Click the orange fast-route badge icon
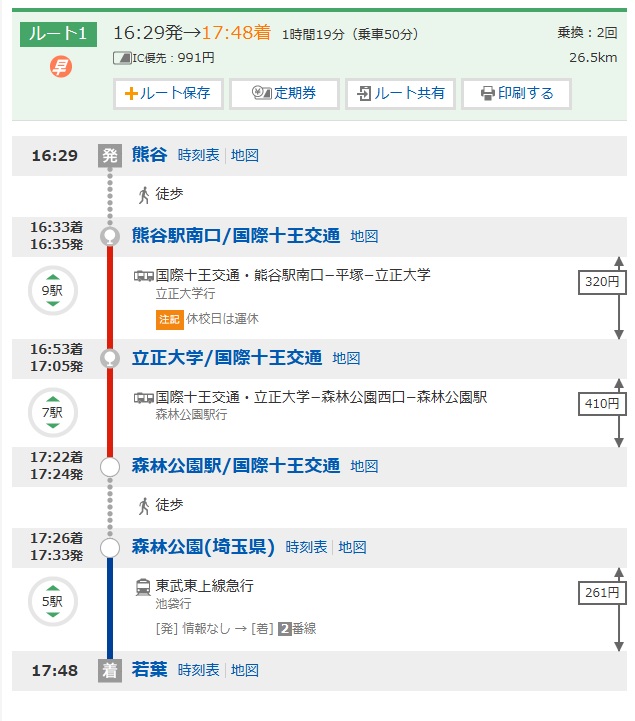This screenshot has width=635, height=721. (x=59, y=68)
